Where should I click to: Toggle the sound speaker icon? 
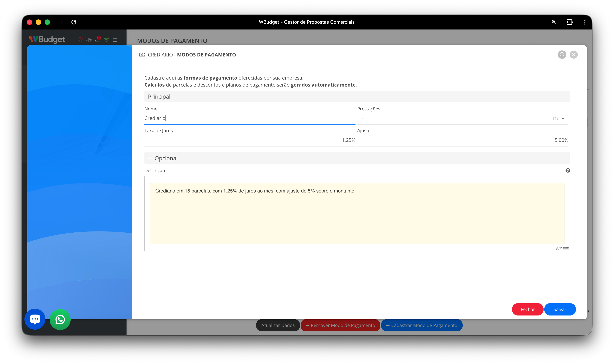88,40
